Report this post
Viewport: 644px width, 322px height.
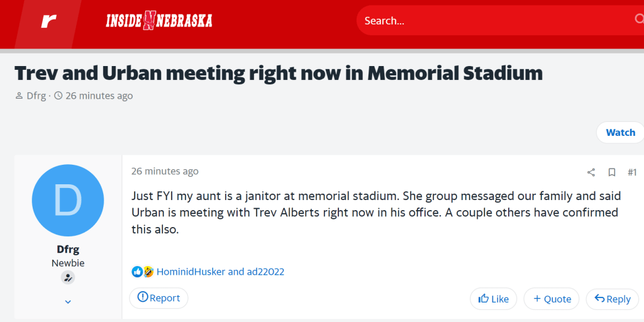158,298
